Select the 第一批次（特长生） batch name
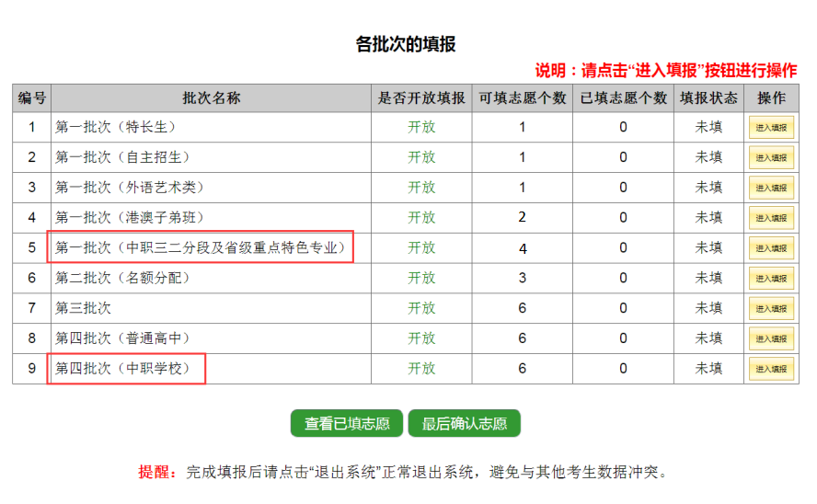817x504 pixels. (116, 127)
